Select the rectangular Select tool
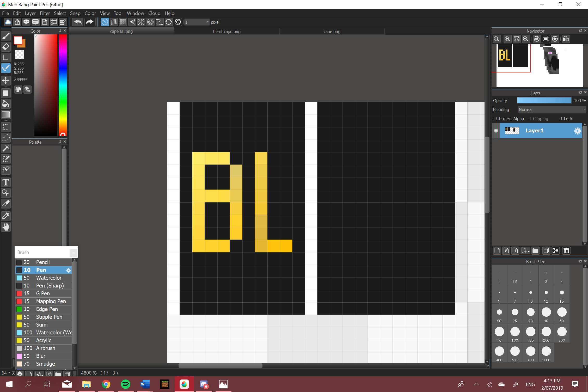This screenshot has width=588, height=392. 6,127
